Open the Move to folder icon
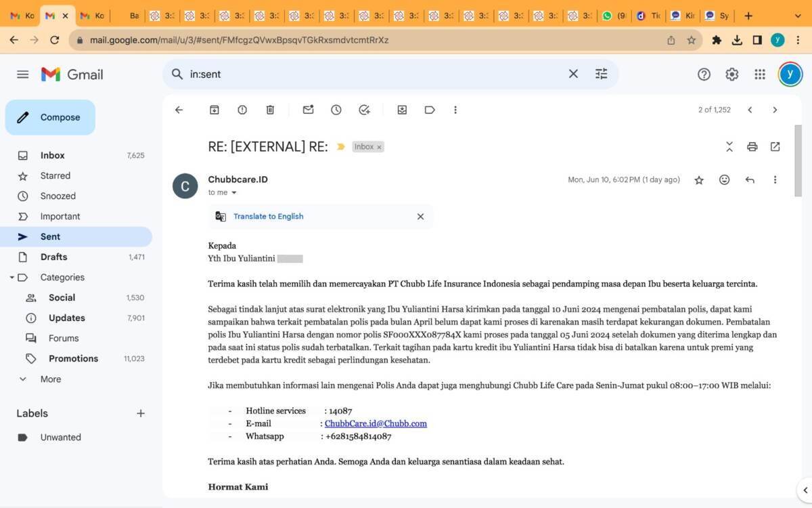The width and height of the screenshot is (812, 508). coord(402,110)
